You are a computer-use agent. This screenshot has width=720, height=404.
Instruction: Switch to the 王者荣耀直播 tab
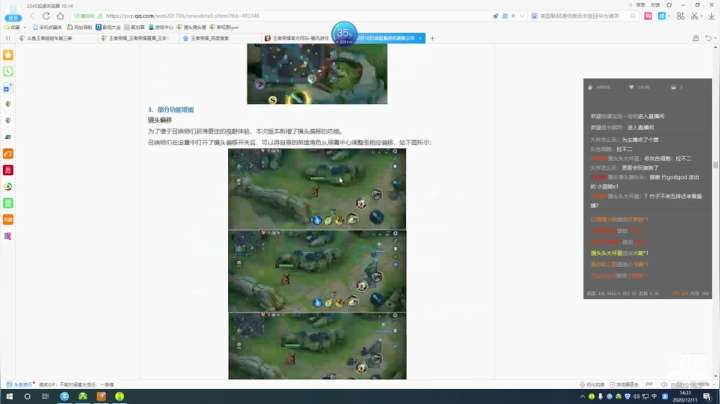tap(138, 38)
